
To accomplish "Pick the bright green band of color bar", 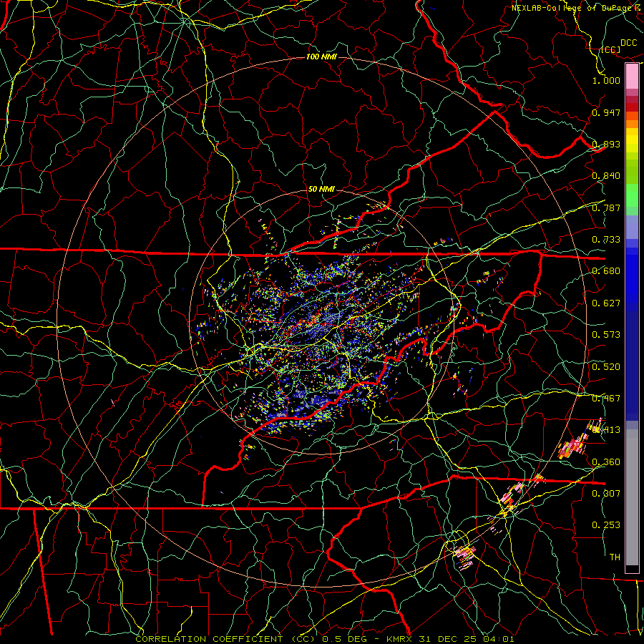I will [632, 195].
